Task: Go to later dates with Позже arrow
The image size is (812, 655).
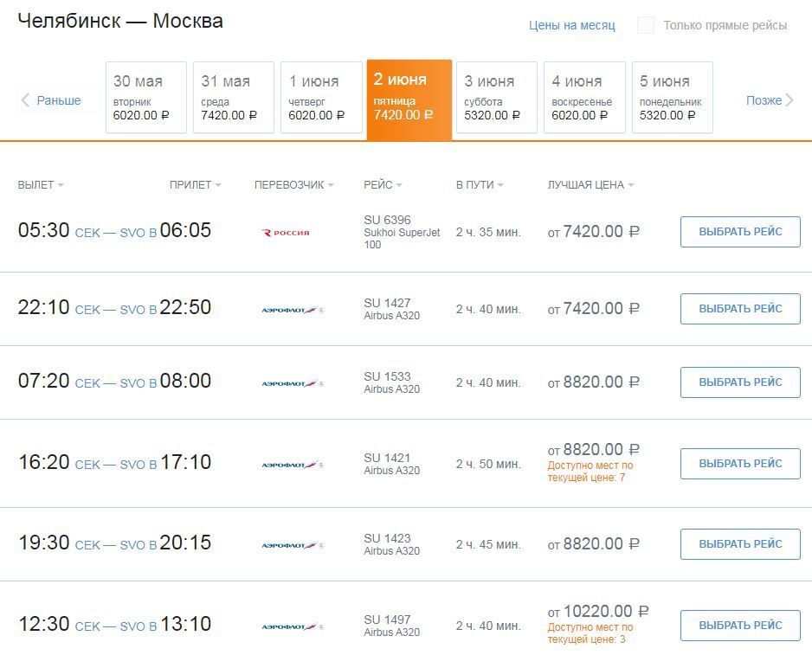Action: [x=770, y=100]
